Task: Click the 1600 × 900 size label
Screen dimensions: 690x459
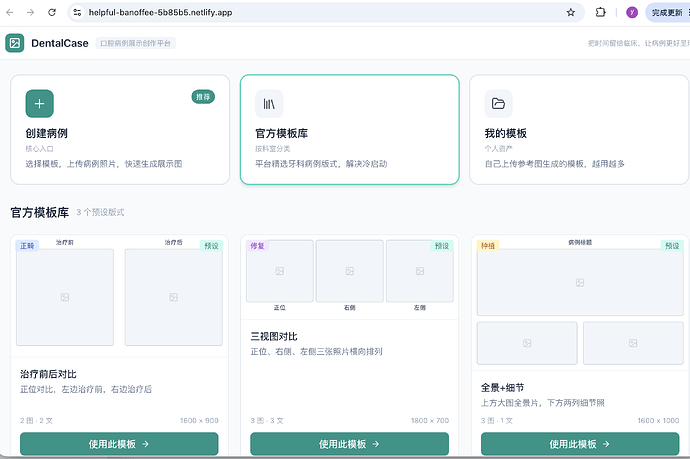Action: click(x=199, y=421)
